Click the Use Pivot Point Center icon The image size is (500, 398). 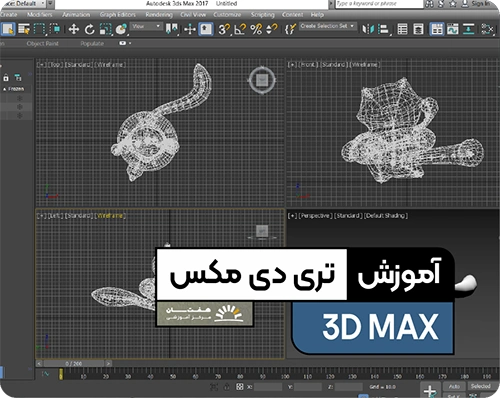172,29
